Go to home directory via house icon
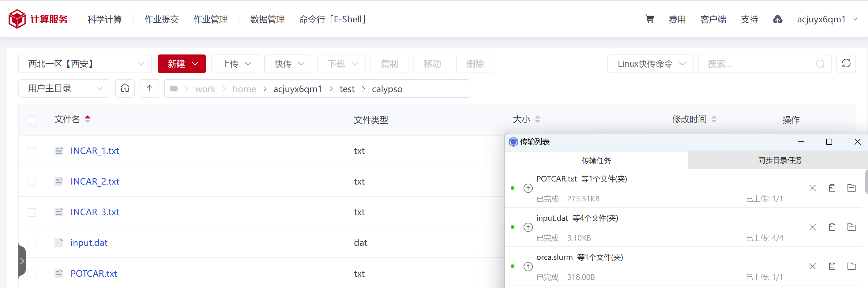The image size is (868, 288). pos(125,88)
